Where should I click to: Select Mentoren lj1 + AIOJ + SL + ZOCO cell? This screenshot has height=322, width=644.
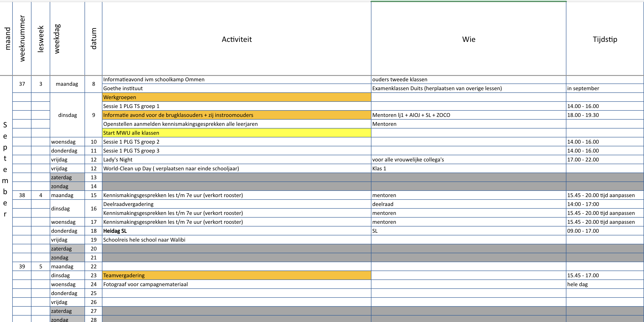[x=468, y=115]
